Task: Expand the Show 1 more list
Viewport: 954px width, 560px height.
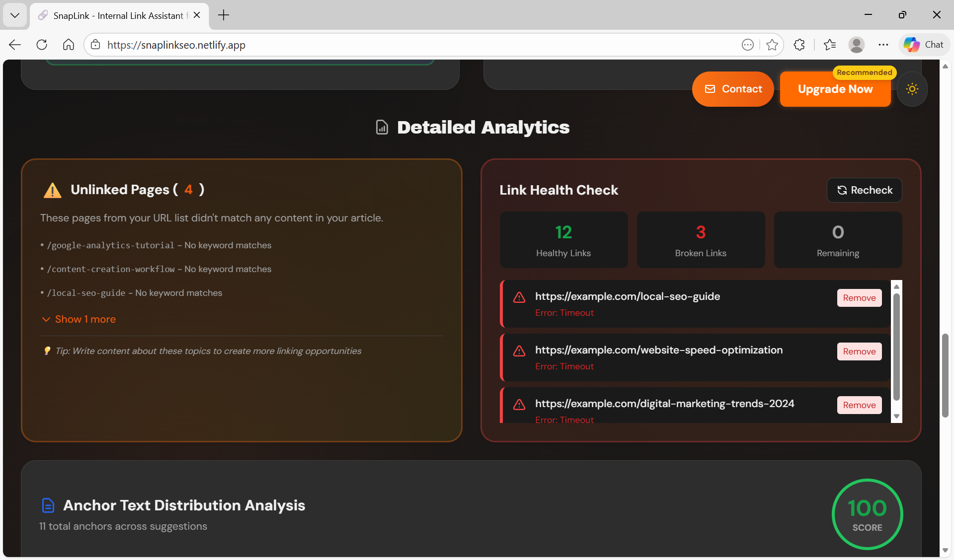Action: point(79,319)
